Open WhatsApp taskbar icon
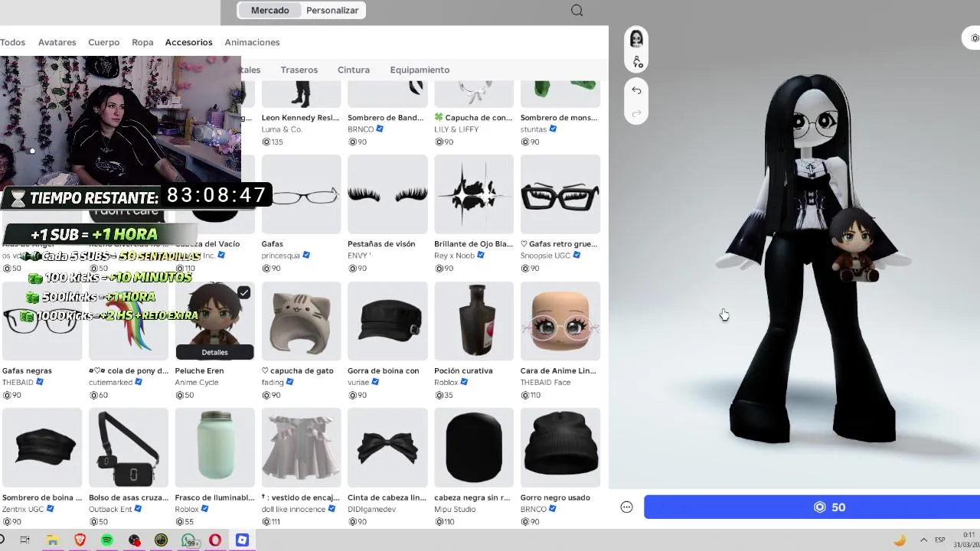The image size is (980, 551). tap(188, 540)
